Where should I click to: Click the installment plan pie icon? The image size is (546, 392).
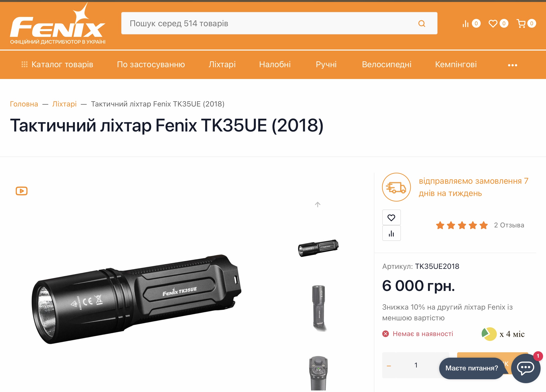(x=489, y=334)
